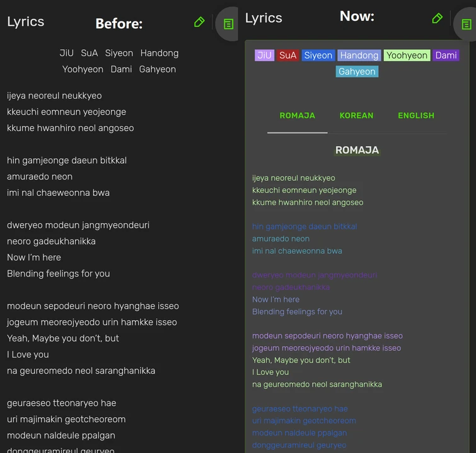Click the ROMAJA heading above the lyrics
476x453 pixels.
point(357,150)
